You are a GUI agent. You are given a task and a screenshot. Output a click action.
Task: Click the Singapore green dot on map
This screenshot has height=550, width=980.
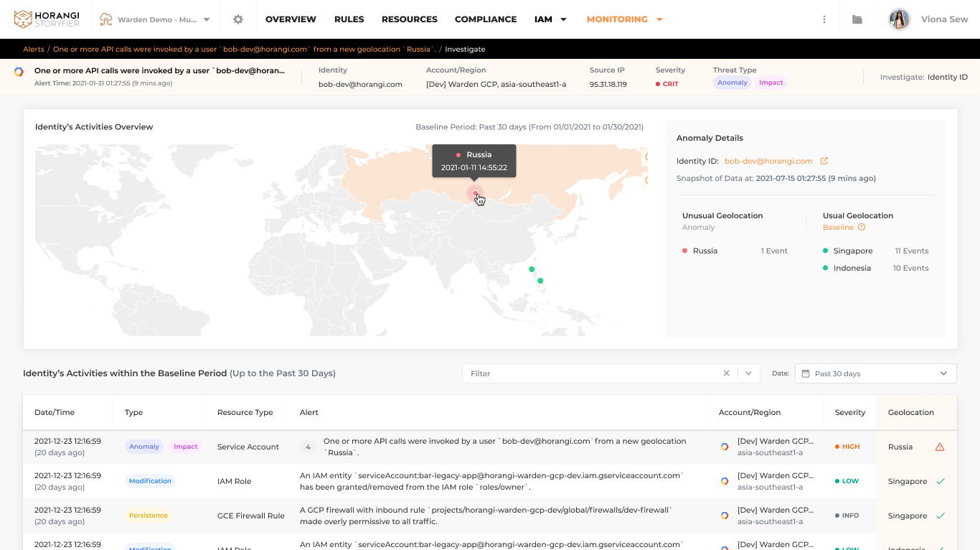[532, 269]
